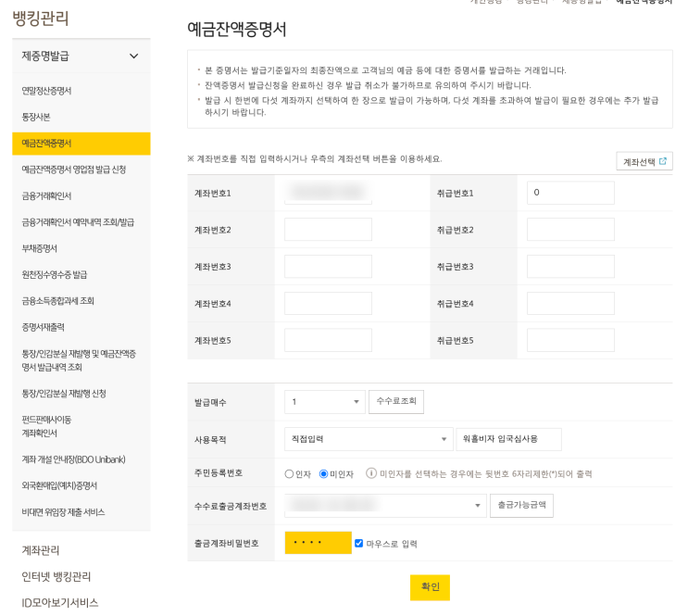Open 계좌관리 section

(x=41, y=550)
